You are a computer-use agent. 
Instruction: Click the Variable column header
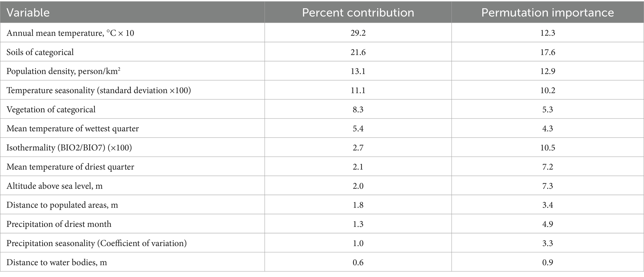coord(28,12)
